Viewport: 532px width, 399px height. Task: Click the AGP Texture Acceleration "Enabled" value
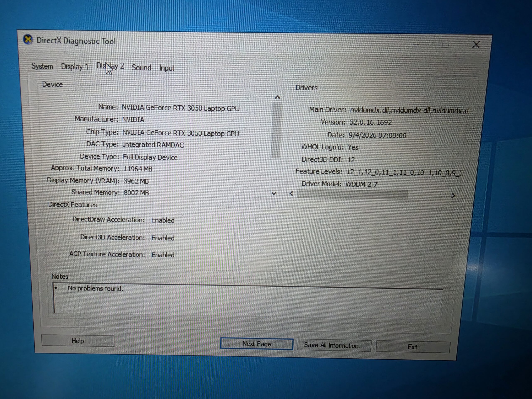pyautogui.click(x=163, y=255)
